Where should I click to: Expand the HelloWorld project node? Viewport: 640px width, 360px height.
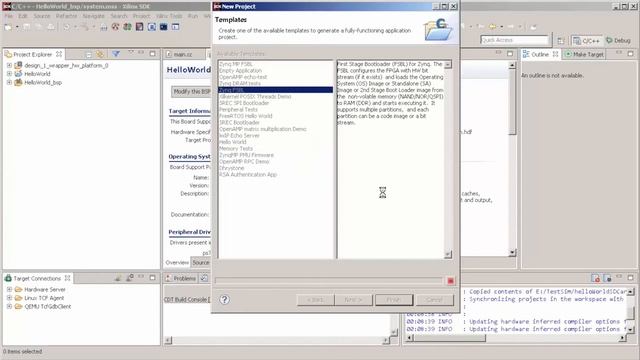click(9, 74)
